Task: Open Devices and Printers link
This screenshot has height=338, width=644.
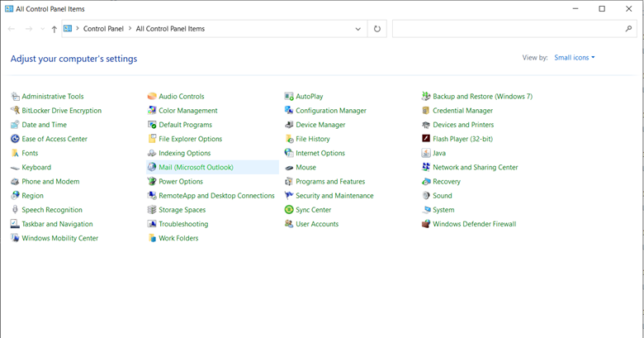Action: pos(463,125)
